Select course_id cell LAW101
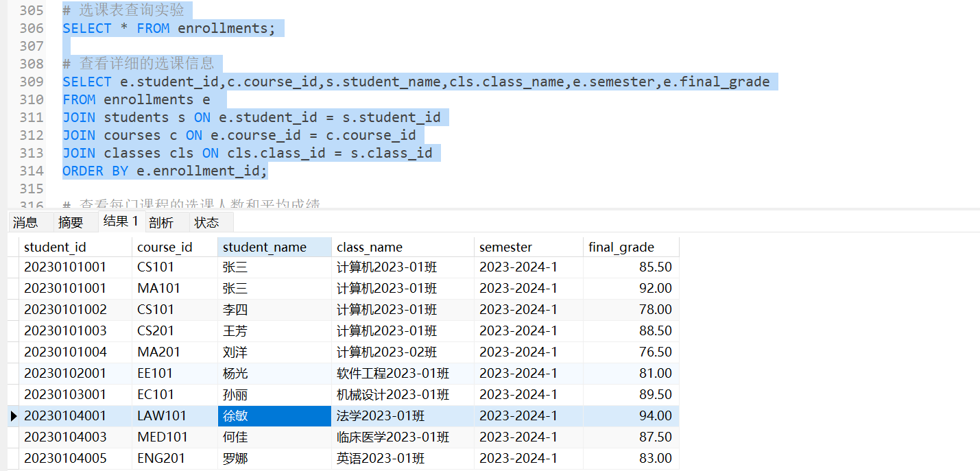The width and height of the screenshot is (980, 471). coord(175,415)
